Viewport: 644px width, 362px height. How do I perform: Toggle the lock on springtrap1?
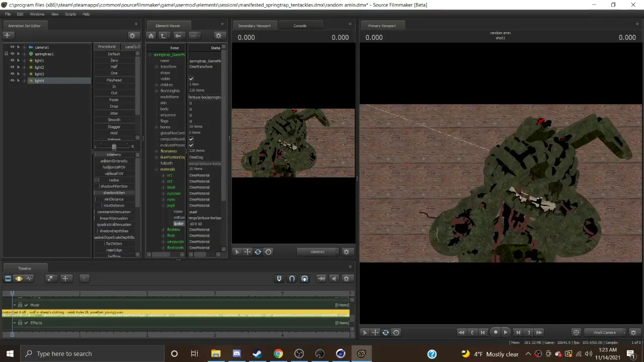[x=6, y=54]
